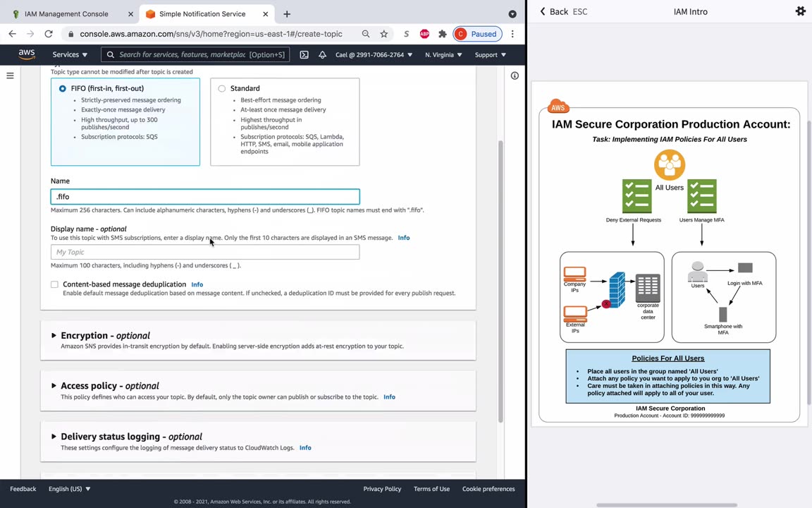Open the Adblock Plus extension icon
The width and height of the screenshot is (812, 508).
tap(424, 34)
